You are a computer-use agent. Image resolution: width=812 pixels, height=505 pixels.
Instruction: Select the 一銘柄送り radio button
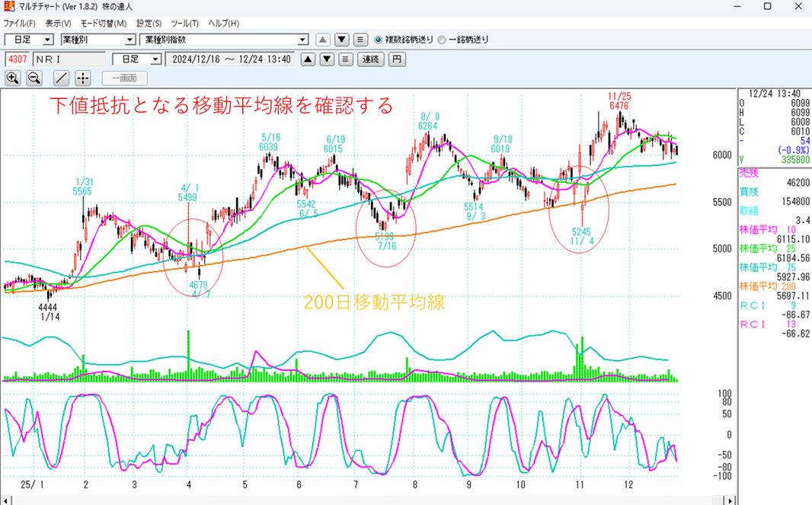click(442, 40)
